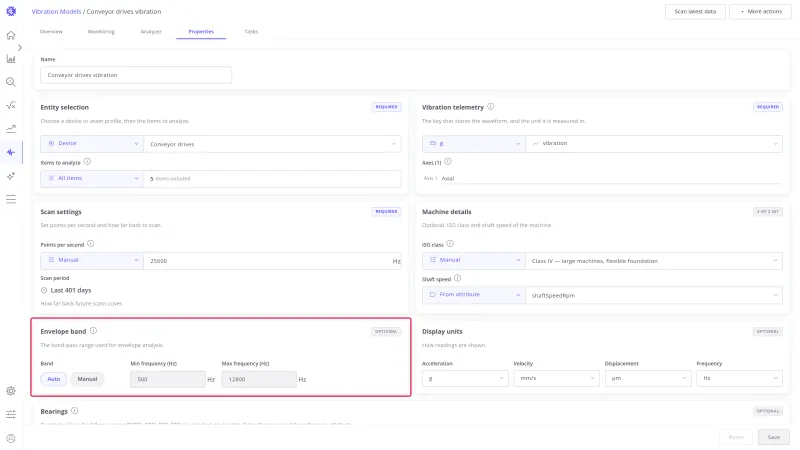Open the user account sidebar icon
The height and width of the screenshot is (450, 800).
tap(11, 438)
